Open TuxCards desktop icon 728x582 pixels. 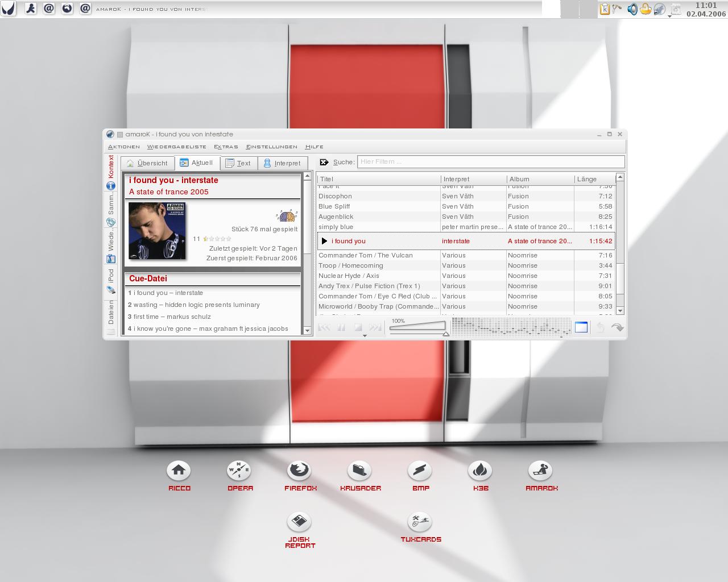tap(420, 522)
